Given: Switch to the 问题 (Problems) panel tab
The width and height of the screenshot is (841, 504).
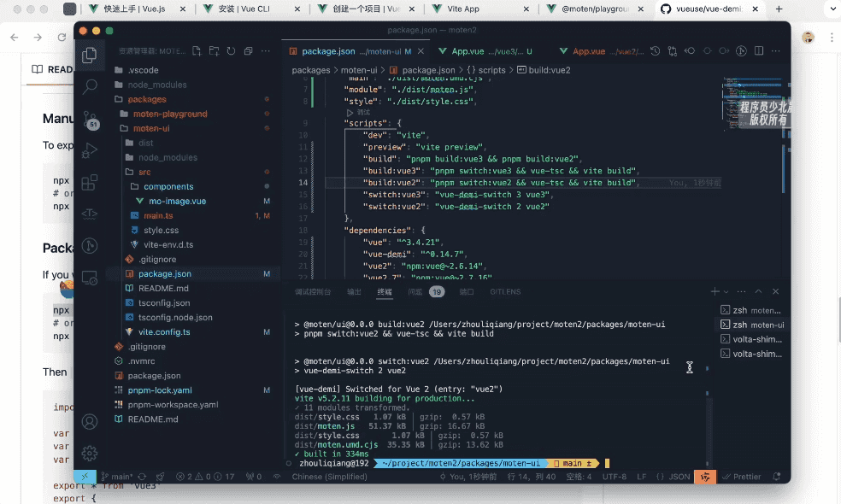Looking at the screenshot, I should 415,291.
